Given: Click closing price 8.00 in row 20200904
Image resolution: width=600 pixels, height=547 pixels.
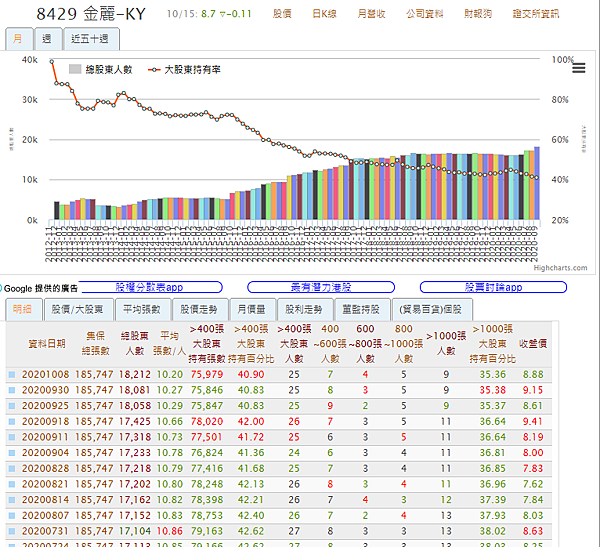Looking at the screenshot, I should 533,453.
